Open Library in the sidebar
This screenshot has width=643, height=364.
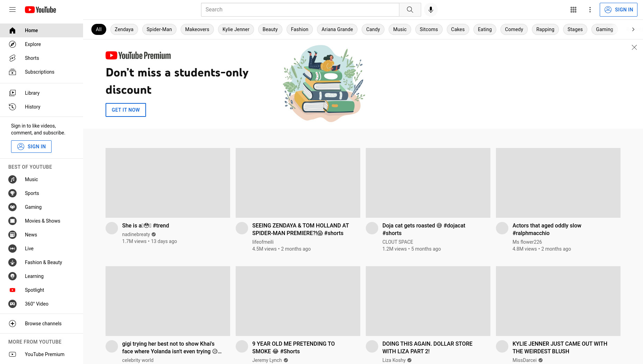point(42,93)
